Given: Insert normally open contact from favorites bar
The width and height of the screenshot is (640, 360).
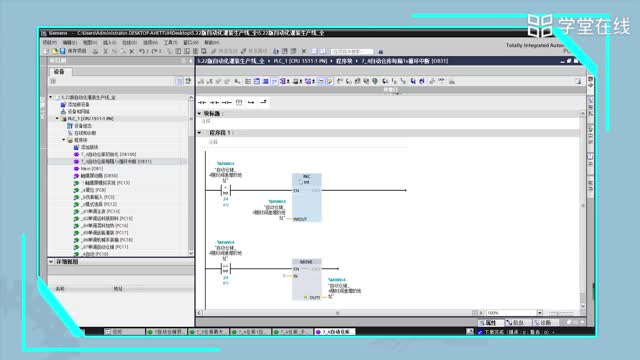Looking at the screenshot, I should click(202, 102).
